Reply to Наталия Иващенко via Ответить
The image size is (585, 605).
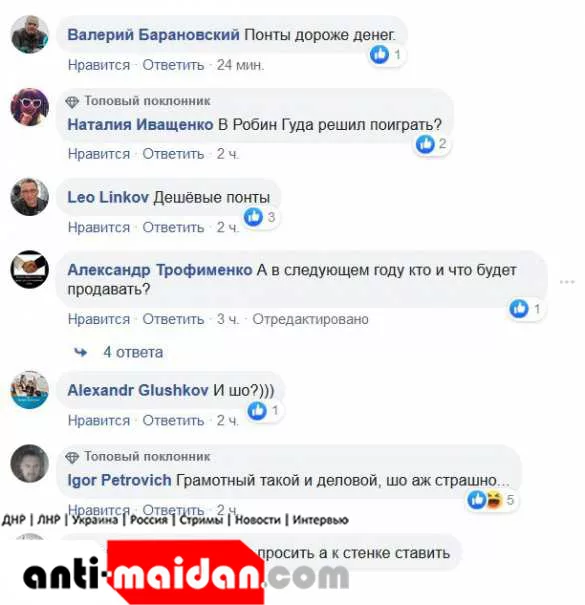(x=173, y=154)
